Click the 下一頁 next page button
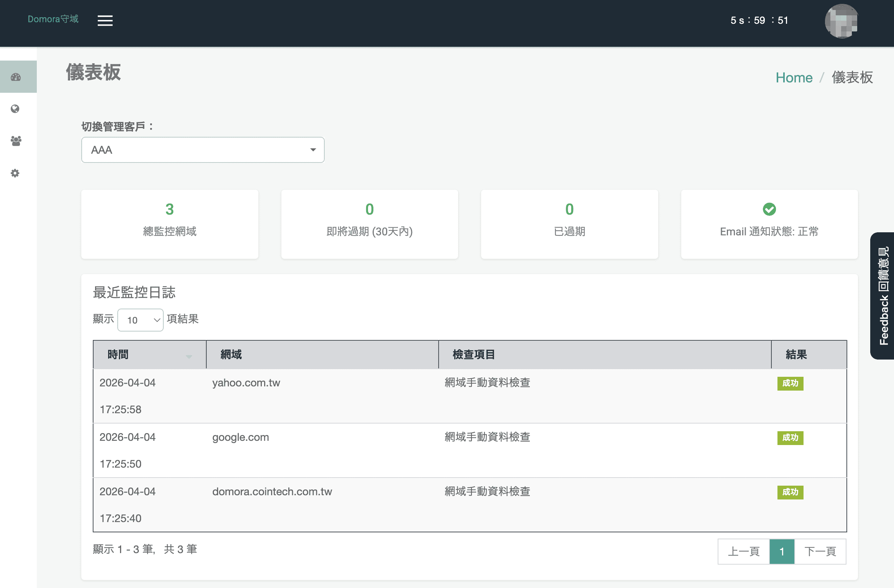894x588 pixels. (x=820, y=551)
